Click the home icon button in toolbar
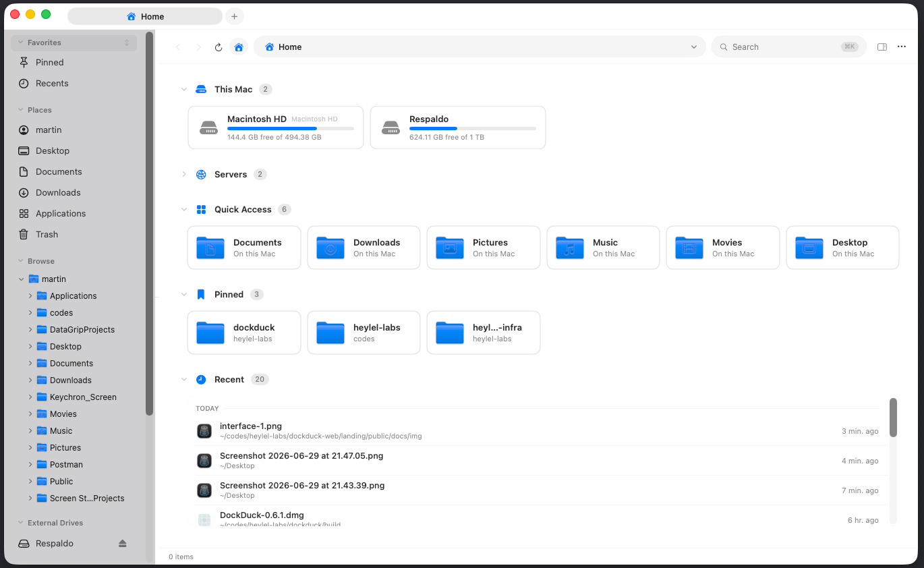Screen dimensions: 924x568 tap(239, 47)
